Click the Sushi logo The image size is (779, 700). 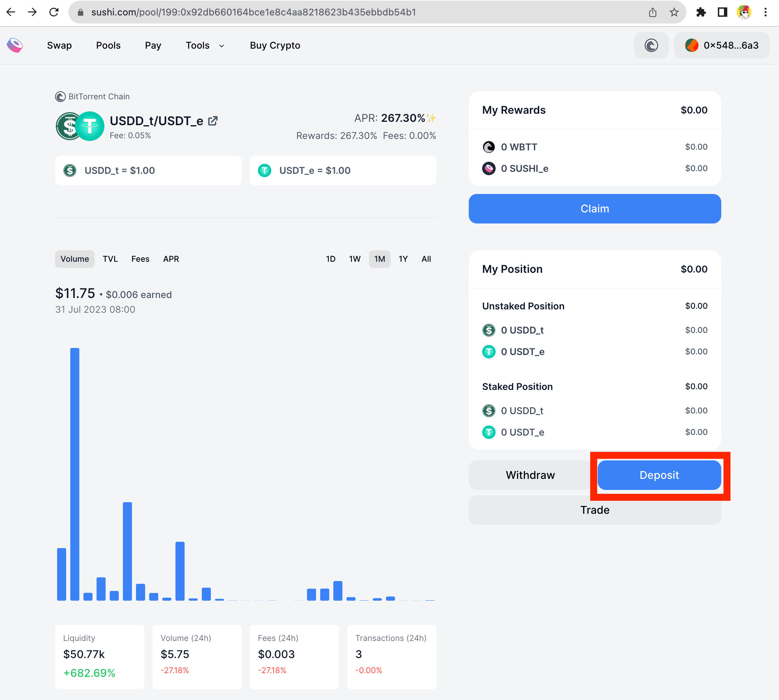tap(15, 45)
